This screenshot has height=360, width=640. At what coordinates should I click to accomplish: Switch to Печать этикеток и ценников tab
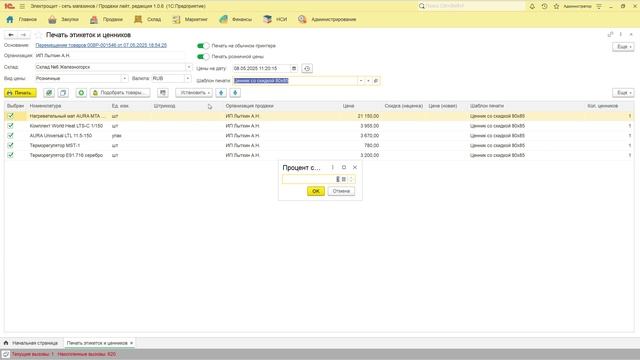pos(97,343)
